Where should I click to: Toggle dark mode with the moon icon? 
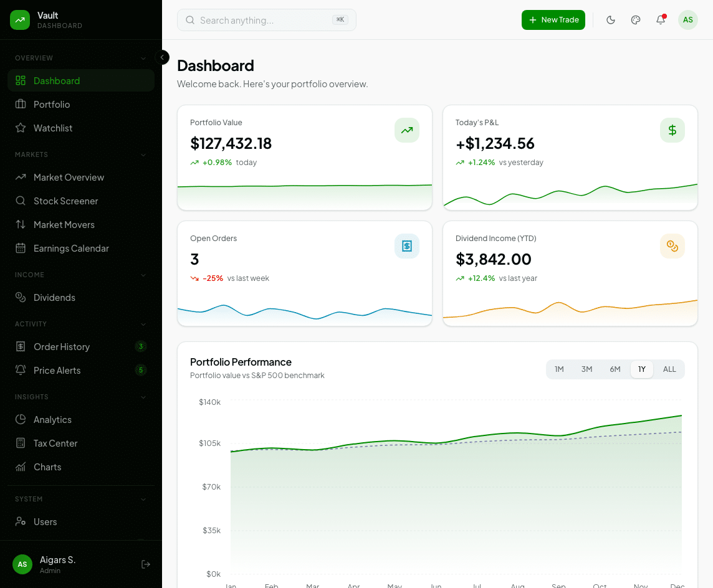(611, 20)
